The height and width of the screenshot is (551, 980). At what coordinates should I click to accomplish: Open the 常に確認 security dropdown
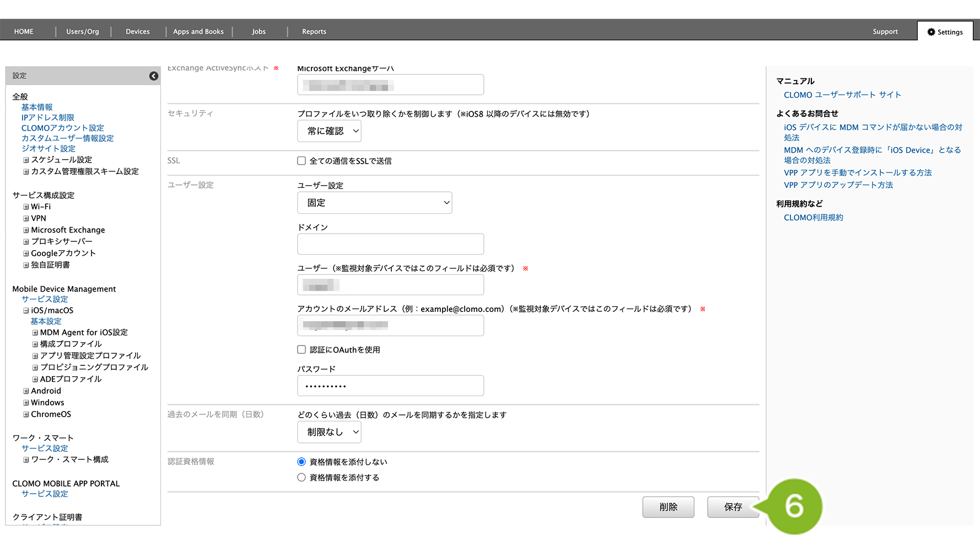(x=329, y=131)
